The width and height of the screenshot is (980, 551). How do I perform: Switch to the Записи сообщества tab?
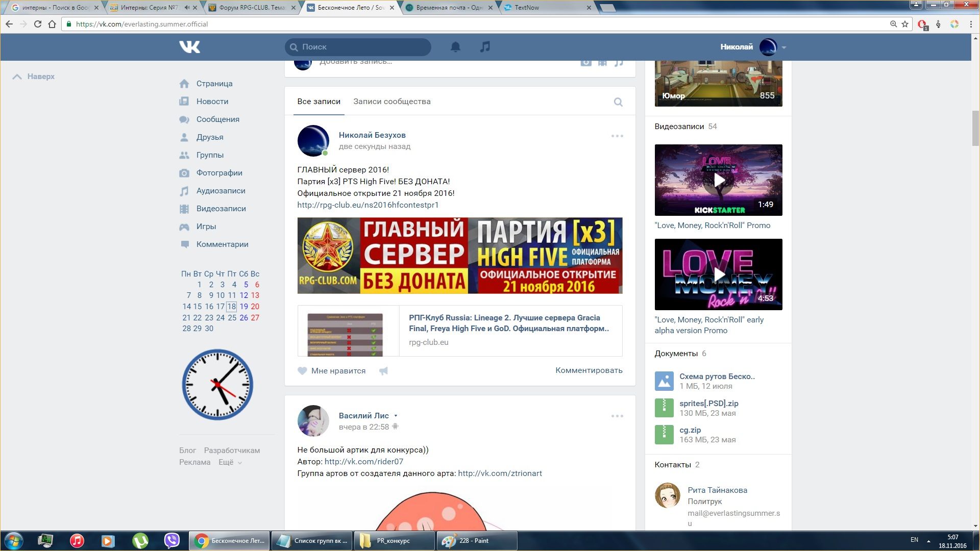391,102
